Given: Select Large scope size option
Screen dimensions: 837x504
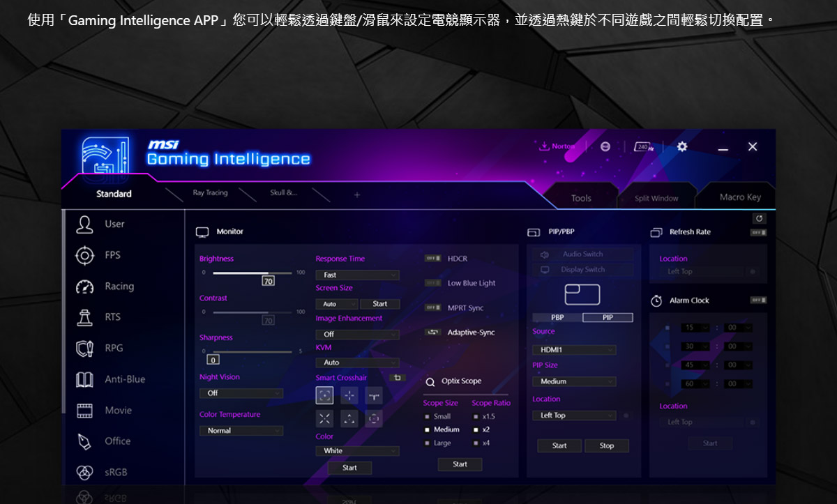Looking at the screenshot, I should (x=438, y=443).
